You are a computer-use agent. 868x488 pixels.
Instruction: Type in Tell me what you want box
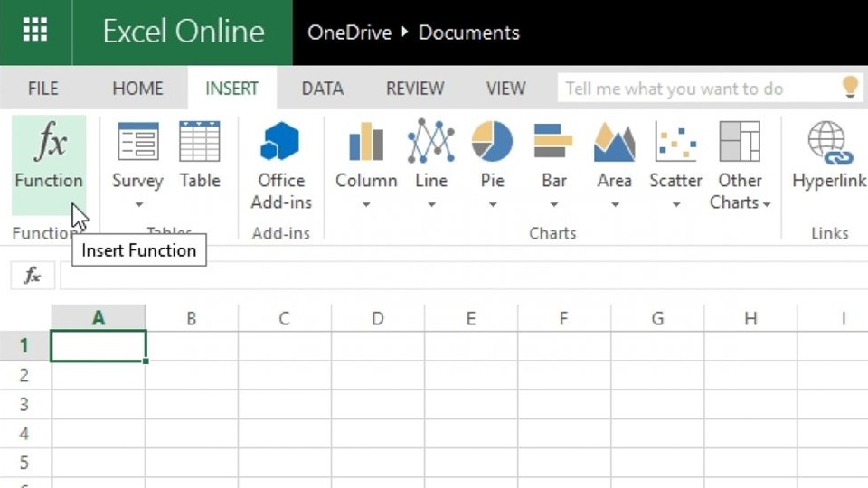click(x=696, y=89)
